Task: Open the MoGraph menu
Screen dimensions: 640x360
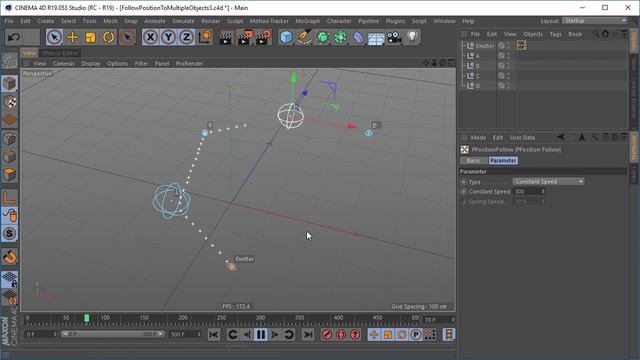Action: coord(308,21)
